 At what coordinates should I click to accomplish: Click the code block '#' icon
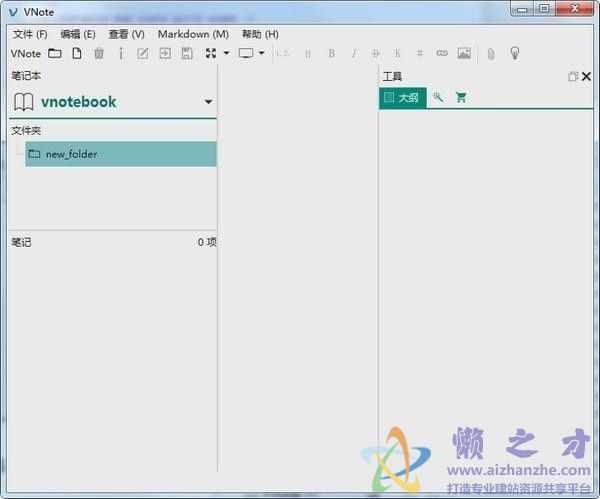[420, 53]
